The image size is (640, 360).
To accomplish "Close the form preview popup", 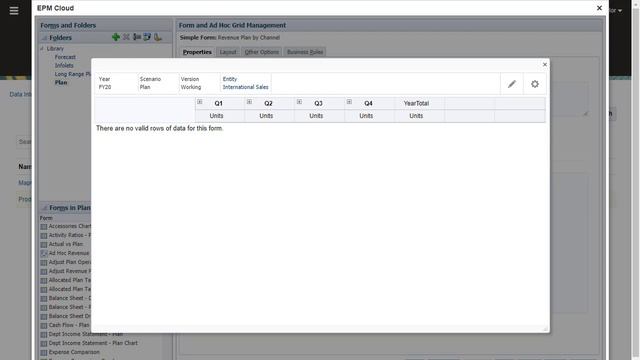I will point(544,64).
